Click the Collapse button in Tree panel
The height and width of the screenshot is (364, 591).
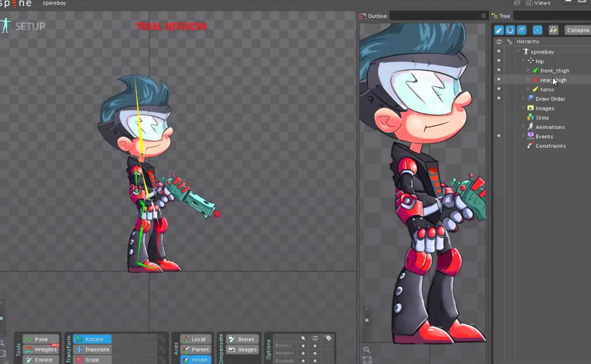point(578,30)
